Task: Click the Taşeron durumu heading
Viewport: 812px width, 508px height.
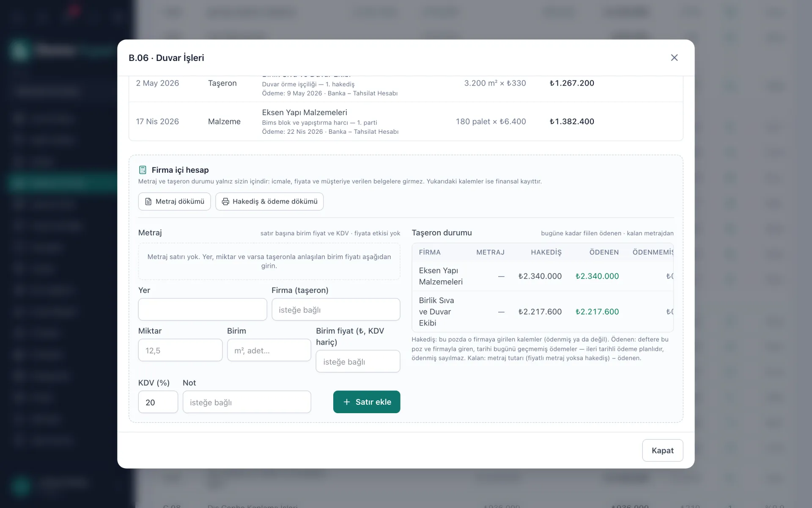Action: tap(442, 232)
